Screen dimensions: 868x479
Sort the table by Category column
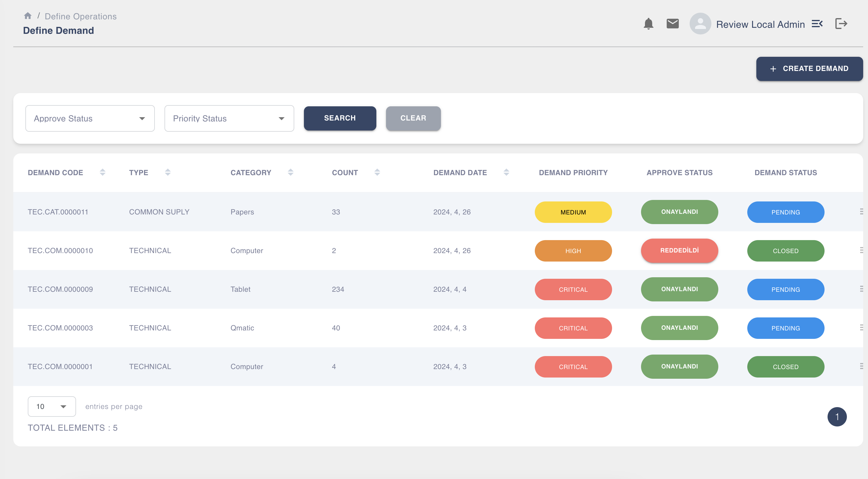pos(290,172)
